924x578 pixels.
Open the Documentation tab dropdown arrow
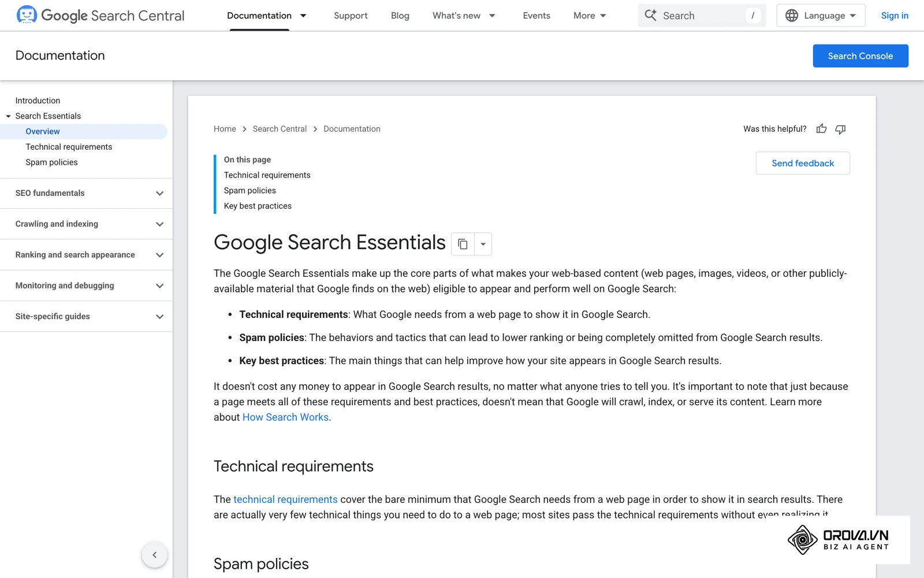[x=303, y=16]
